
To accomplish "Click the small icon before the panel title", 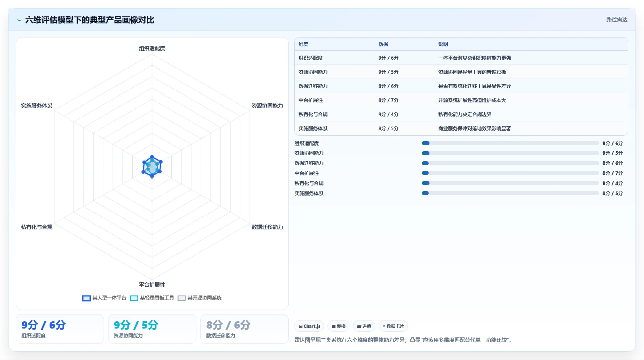I will (x=19, y=20).
